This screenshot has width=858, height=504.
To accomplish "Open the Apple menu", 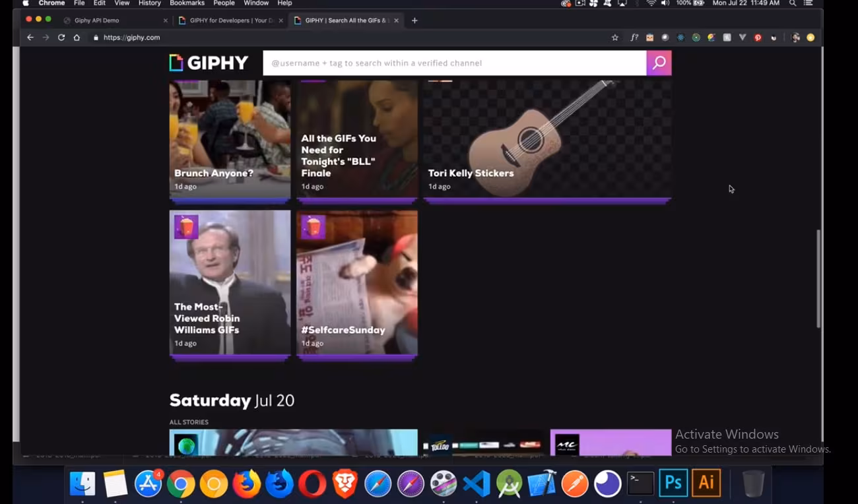I will click(26, 3).
